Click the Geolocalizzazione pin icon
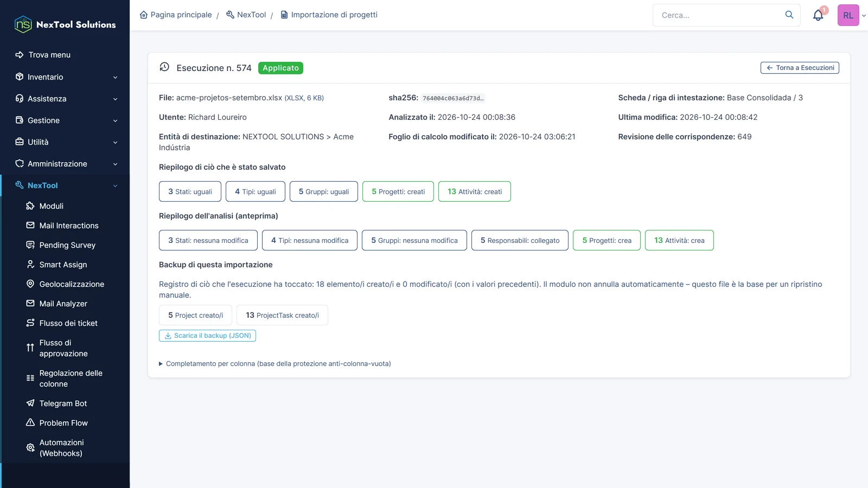 coord(30,284)
